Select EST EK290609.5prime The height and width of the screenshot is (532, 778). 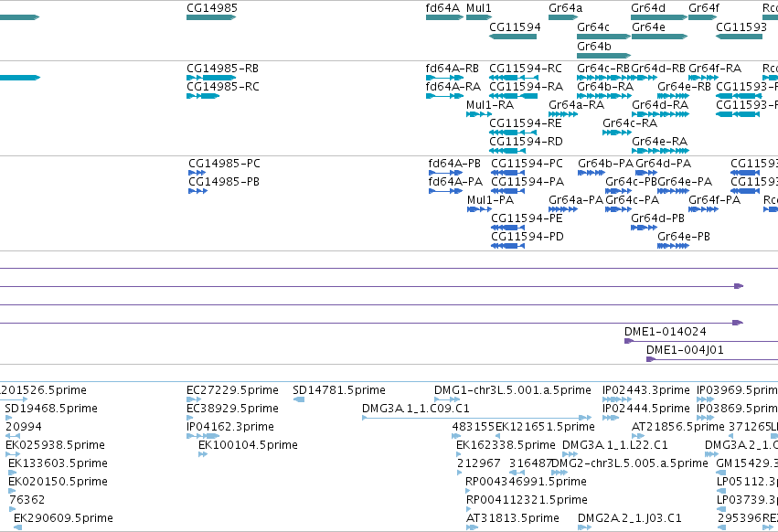(18, 527)
